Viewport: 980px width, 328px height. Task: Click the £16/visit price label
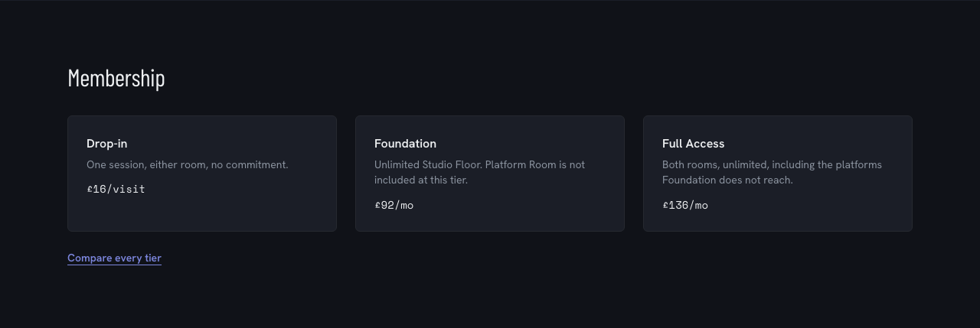[116, 189]
